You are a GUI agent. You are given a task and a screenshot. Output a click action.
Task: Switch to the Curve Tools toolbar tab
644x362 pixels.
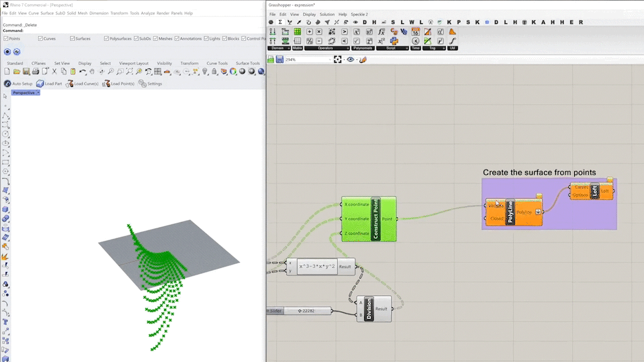(x=217, y=63)
